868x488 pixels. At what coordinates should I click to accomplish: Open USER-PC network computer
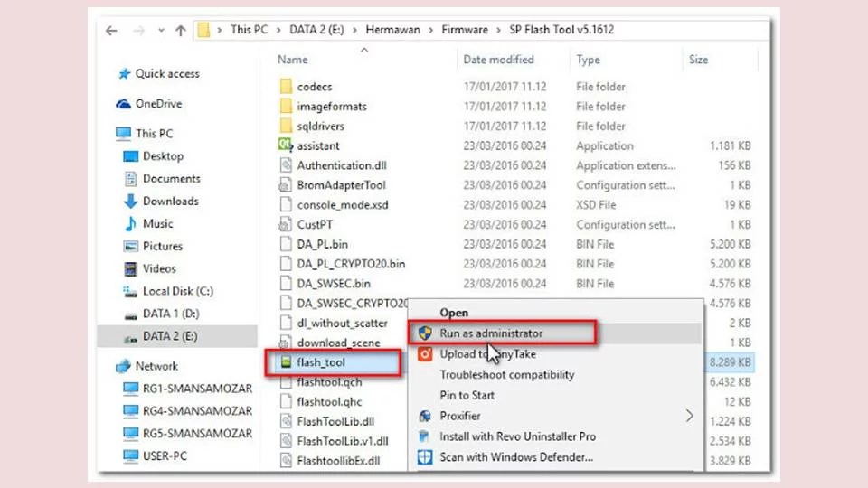[x=165, y=455]
